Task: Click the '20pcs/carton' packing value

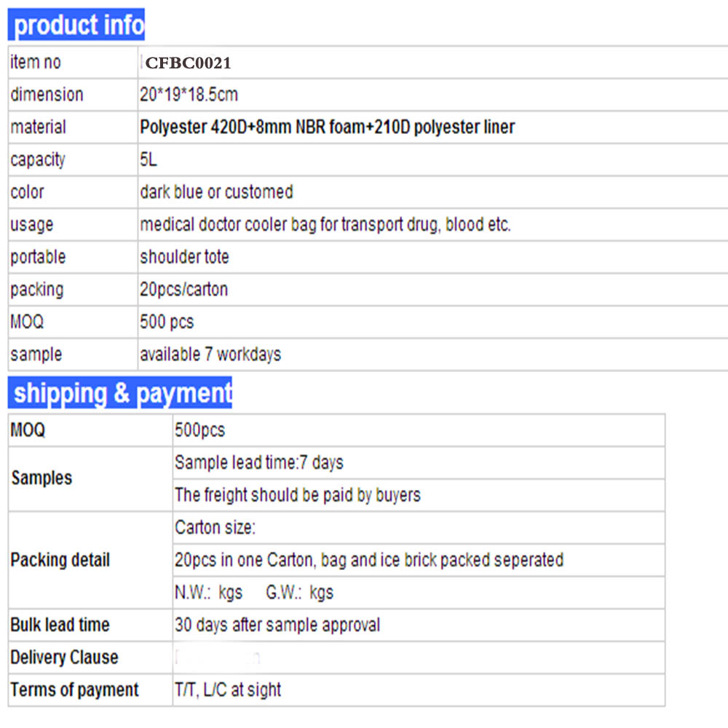Action: [183, 290]
